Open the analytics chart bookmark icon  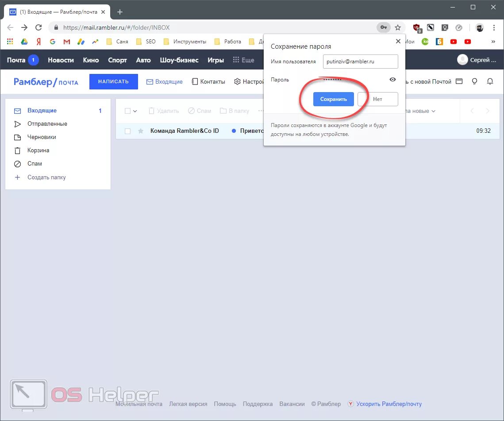pos(95,42)
